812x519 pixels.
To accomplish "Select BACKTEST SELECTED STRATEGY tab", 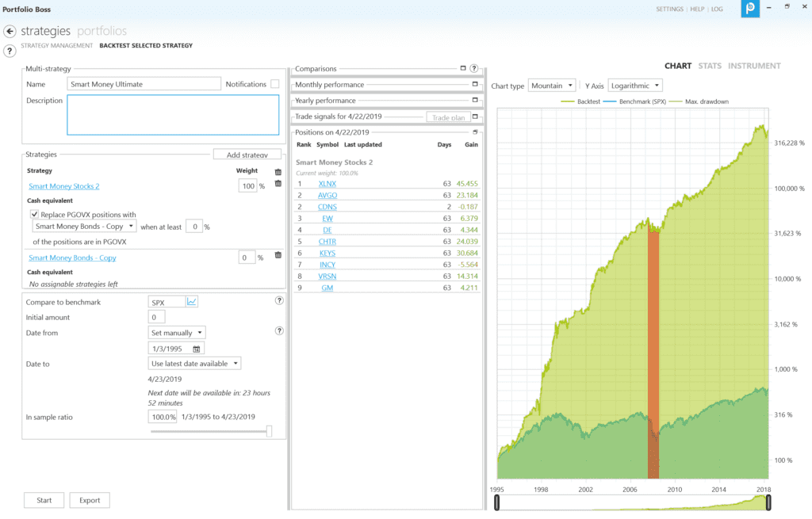I will coord(146,45).
